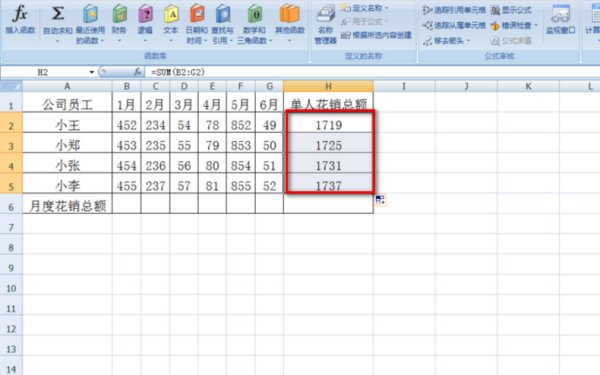This screenshot has width=600, height=375.
Task: Click Remove Arrows (移去箭头)
Action: coord(447,41)
